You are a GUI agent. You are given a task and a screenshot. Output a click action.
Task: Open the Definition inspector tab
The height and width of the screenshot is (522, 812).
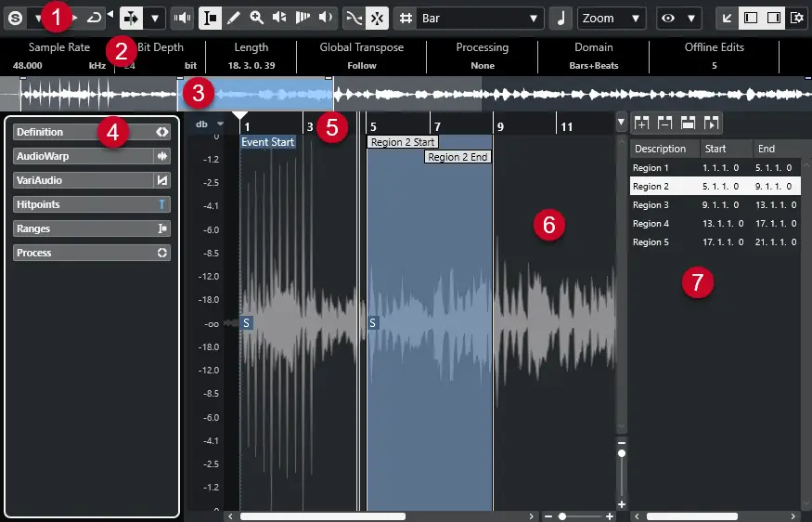click(x=92, y=132)
